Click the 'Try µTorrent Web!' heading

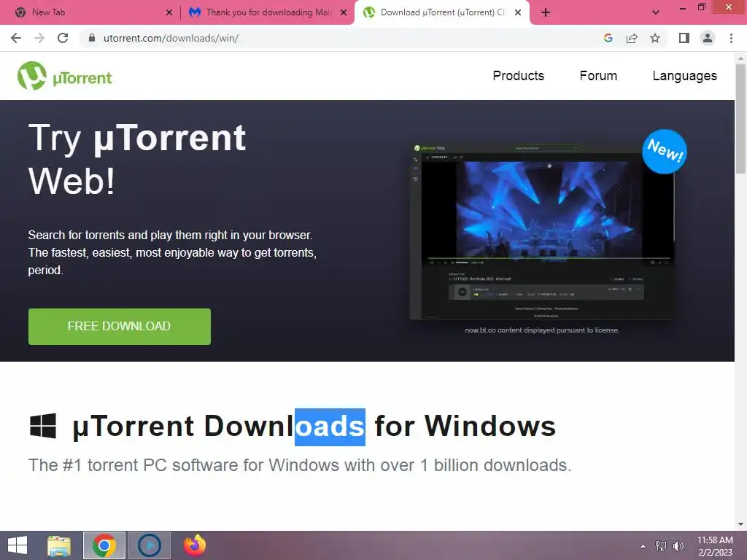click(x=137, y=159)
